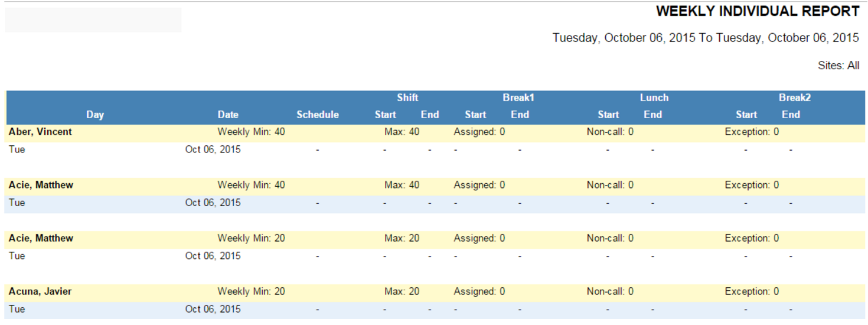Click the Start subheader under Shift
This screenshot has height=325, width=868.
pos(386,115)
